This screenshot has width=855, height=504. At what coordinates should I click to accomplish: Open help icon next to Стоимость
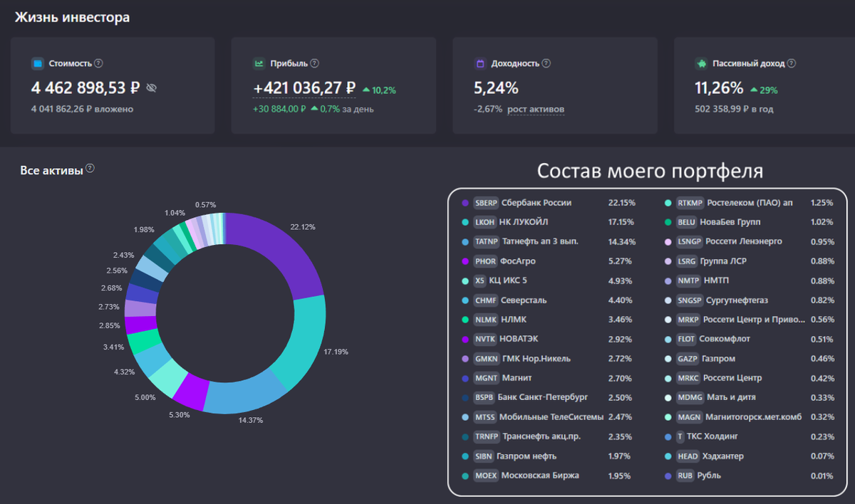pos(98,63)
